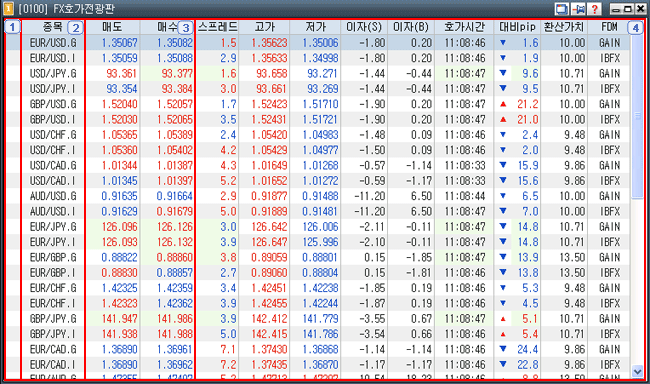Select the USD/CAD.I symbol cell
This screenshot has width=650, height=384.
coord(53,181)
